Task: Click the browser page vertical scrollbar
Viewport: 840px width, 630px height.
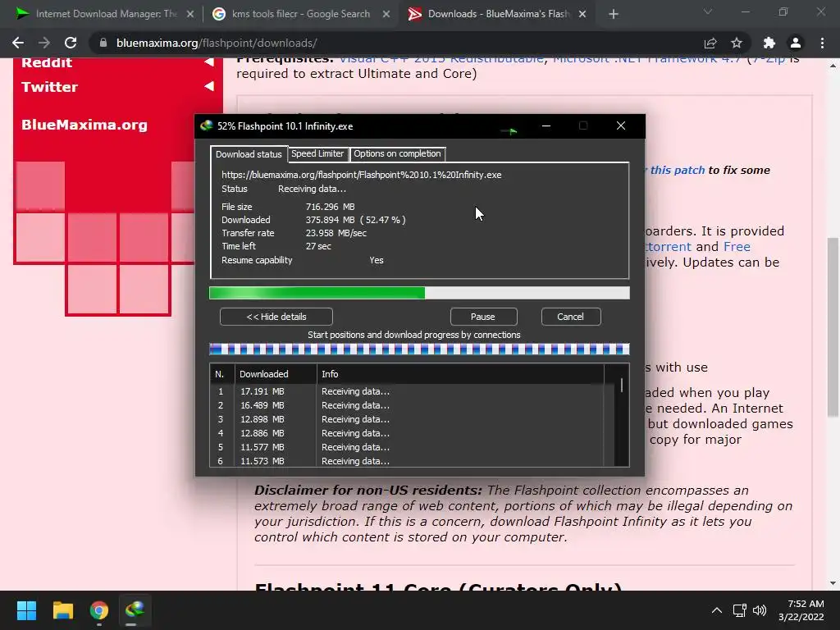Action: (x=833, y=326)
